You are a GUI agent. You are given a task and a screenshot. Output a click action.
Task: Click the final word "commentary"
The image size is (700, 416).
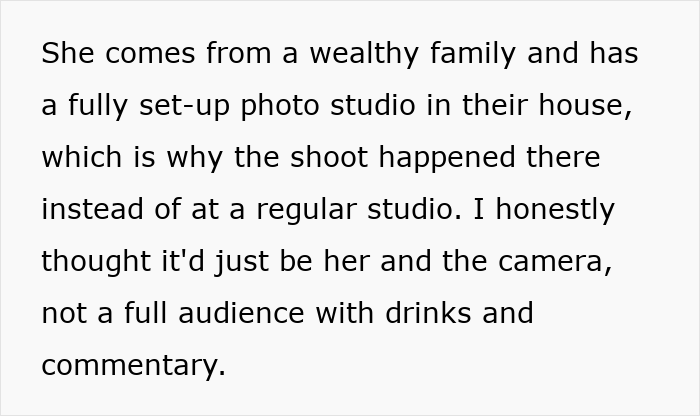(131, 366)
